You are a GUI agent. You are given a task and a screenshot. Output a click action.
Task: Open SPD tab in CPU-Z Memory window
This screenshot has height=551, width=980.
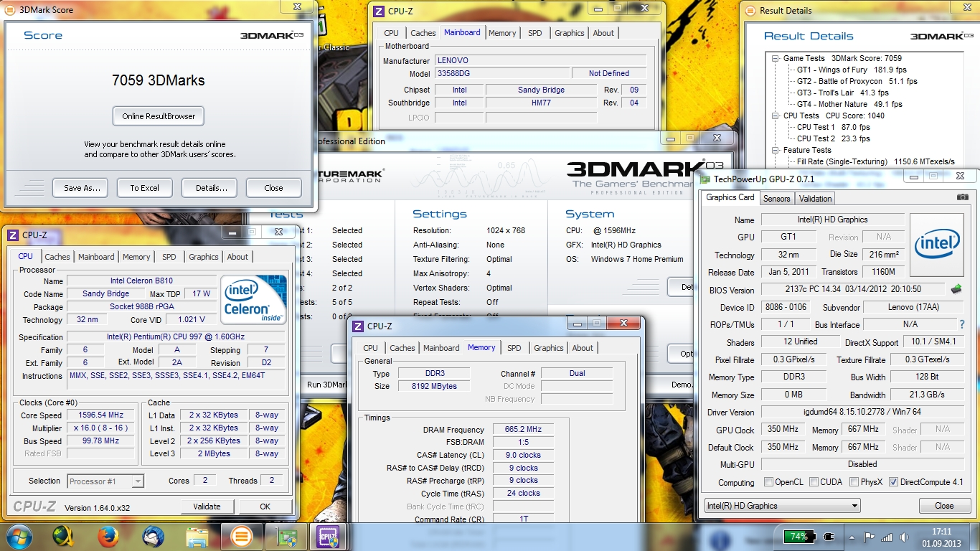514,348
